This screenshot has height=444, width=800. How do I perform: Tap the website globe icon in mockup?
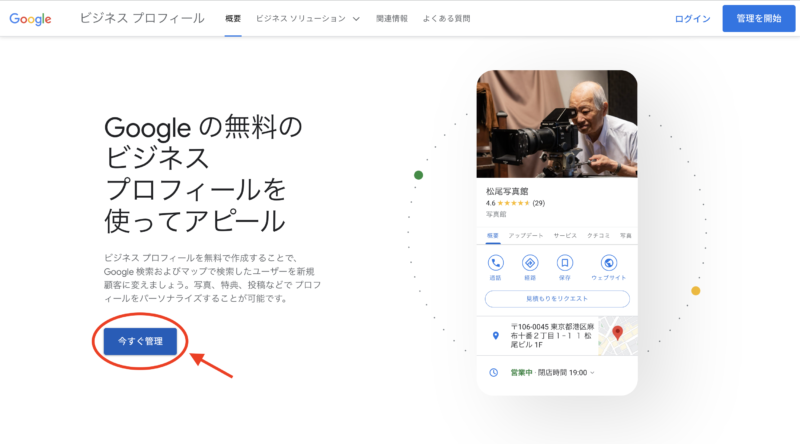pyautogui.click(x=608, y=263)
